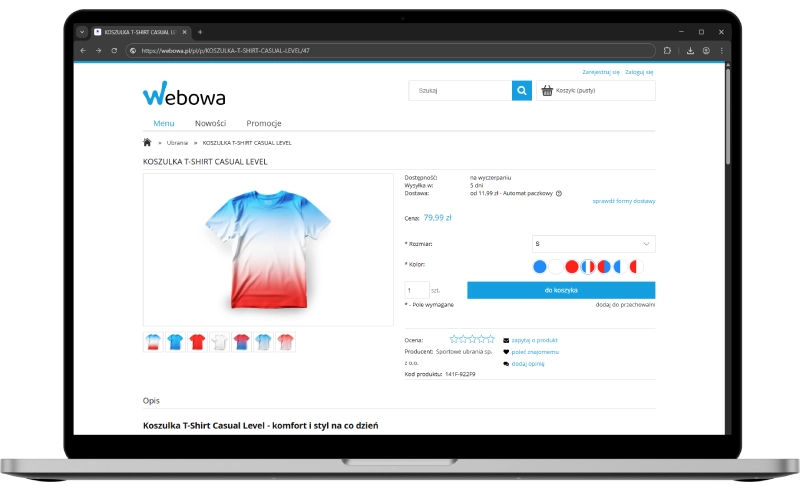Open browser three-dot menu
The height and width of the screenshot is (491, 800).
click(721, 51)
